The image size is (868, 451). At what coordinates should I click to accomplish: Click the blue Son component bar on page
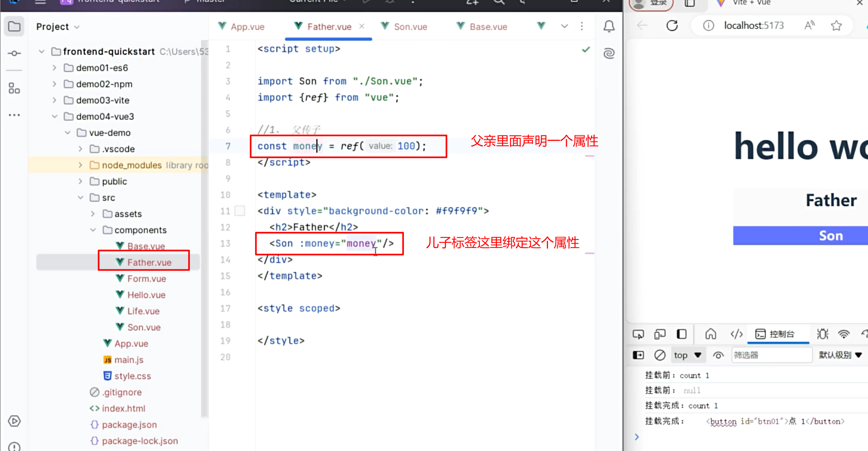click(800, 235)
